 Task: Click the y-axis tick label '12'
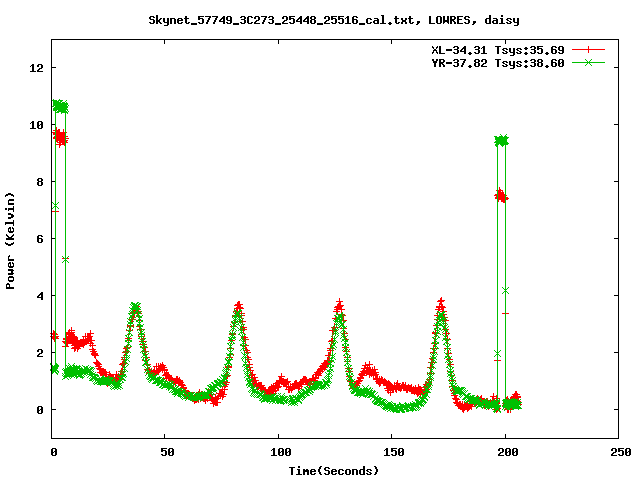[37, 68]
